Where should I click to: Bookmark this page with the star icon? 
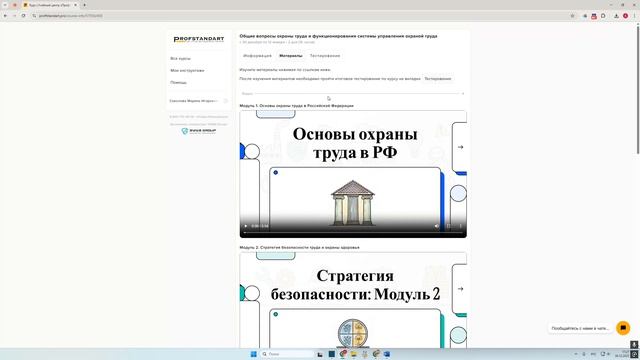[572, 16]
